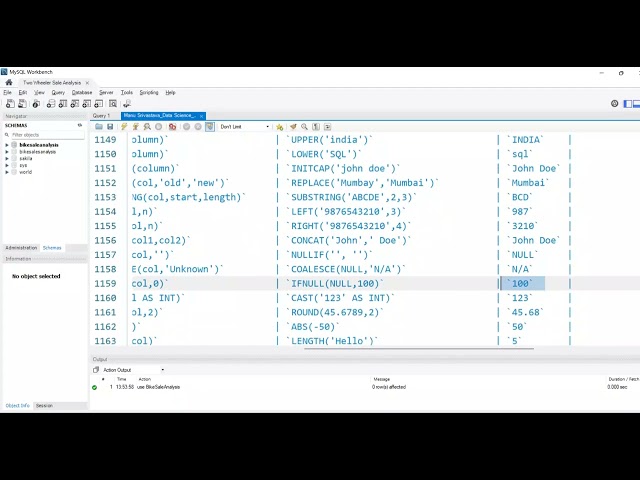Expand the sakila schema

7,158
